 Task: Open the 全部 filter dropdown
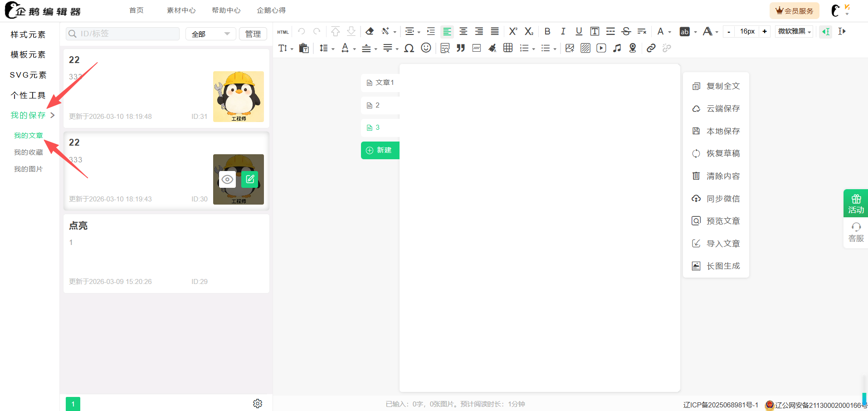click(210, 34)
